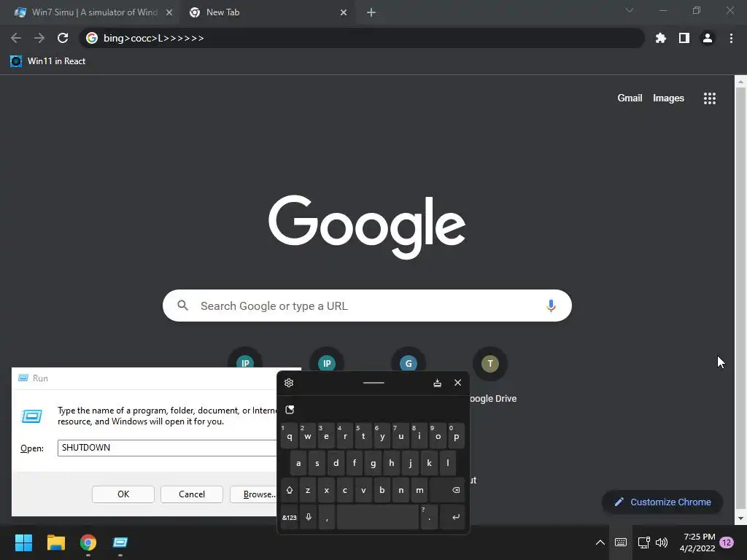Screen dimensions: 747x560
Task: Open the Gmail link
Action: pyautogui.click(x=630, y=98)
